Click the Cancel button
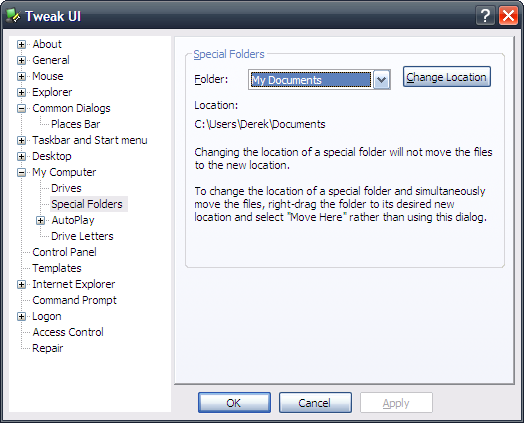 (315, 403)
